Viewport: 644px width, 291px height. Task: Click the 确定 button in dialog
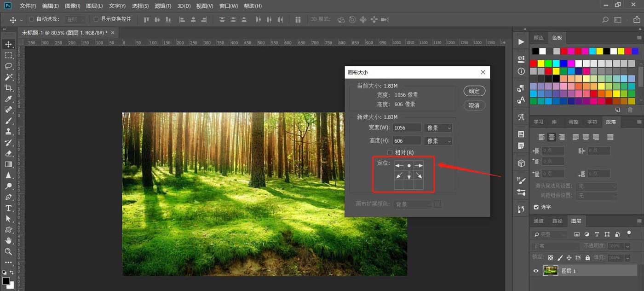[x=474, y=91]
